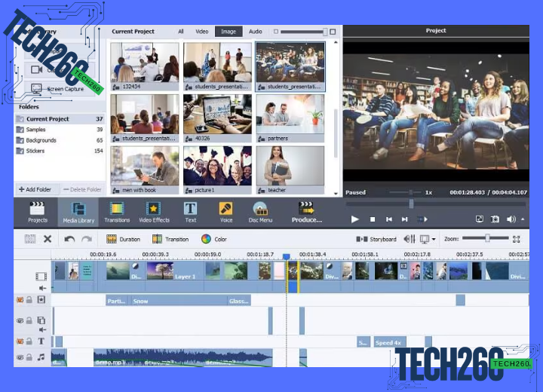Switch timeline to Storyboard view
Screen dimensions: 543x392
click(x=377, y=239)
